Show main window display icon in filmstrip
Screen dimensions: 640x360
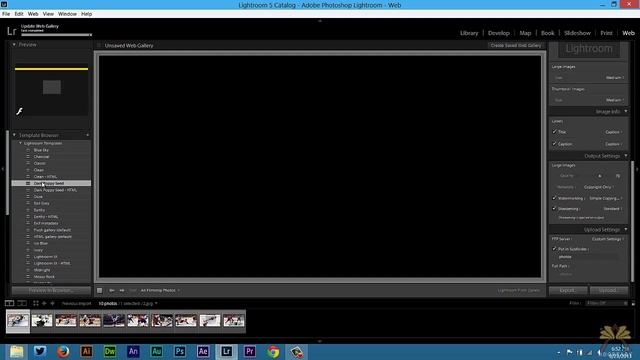pos(9,303)
